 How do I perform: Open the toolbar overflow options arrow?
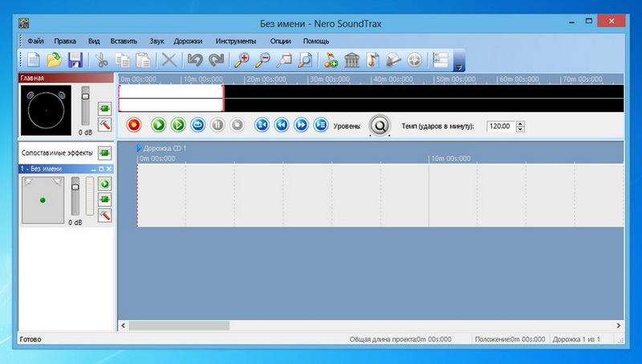(x=459, y=67)
